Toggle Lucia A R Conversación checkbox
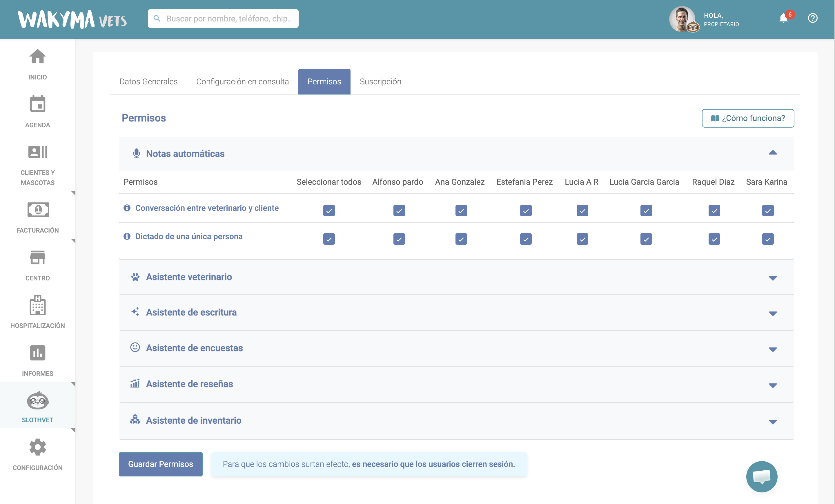Viewport: 835px width, 504px height. (582, 211)
